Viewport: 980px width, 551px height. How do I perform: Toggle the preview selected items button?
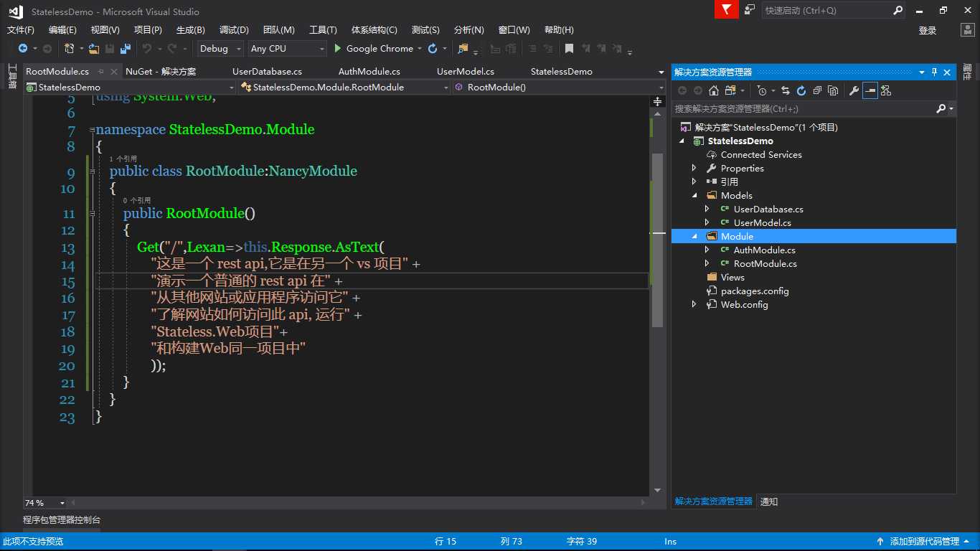pyautogui.click(x=870, y=90)
